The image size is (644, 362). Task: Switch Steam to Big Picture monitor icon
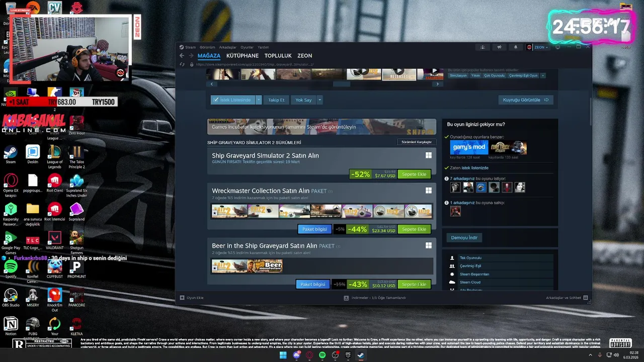coord(557,47)
